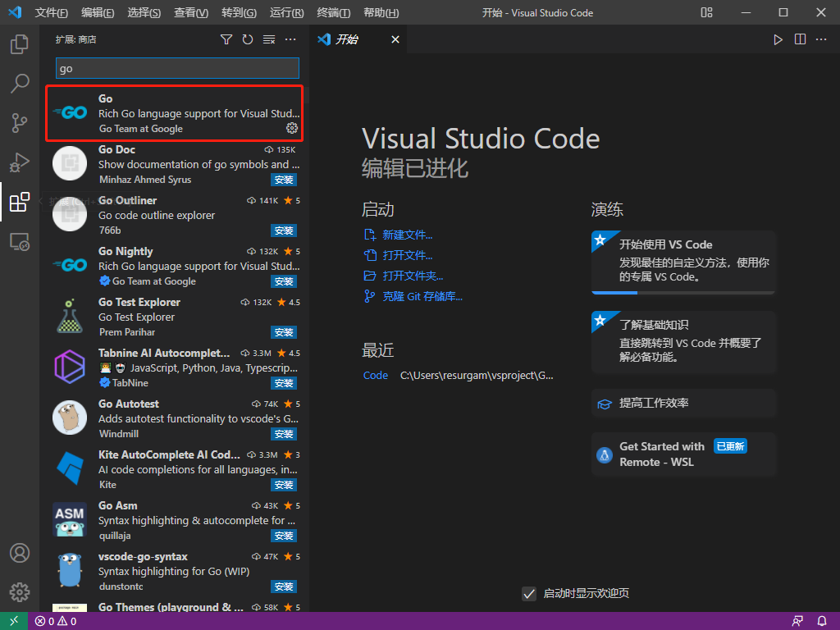Refresh the extensions list
The image size is (840, 630).
tap(248, 39)
